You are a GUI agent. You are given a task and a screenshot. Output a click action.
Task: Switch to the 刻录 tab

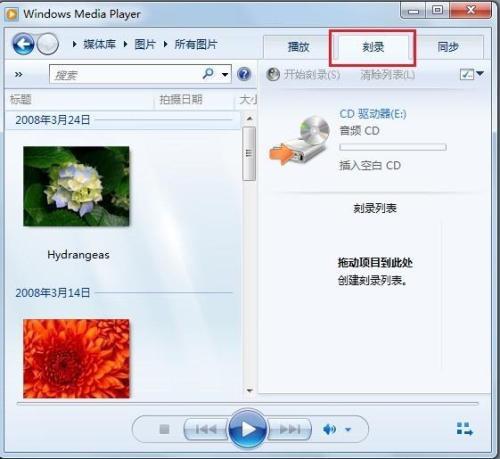click(x=373, y=47)
